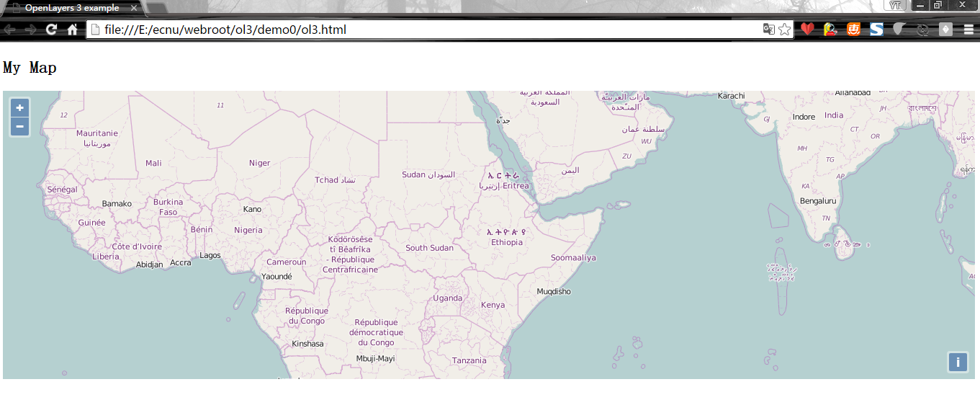
Task: Click the Liberia label on the map
Action: [x=106, y=257]
